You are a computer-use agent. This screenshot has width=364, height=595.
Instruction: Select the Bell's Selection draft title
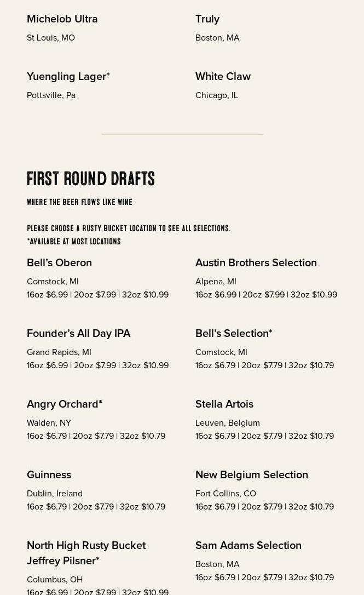234,334
